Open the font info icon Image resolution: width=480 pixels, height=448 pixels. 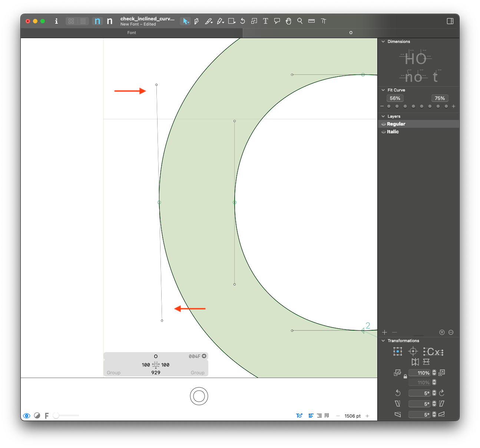pos(56,21)
